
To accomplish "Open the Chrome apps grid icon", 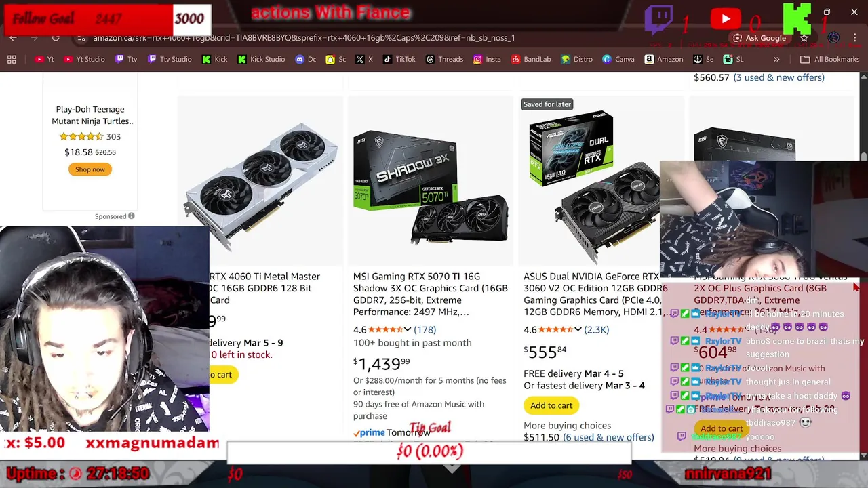I will tap(12, 60).
